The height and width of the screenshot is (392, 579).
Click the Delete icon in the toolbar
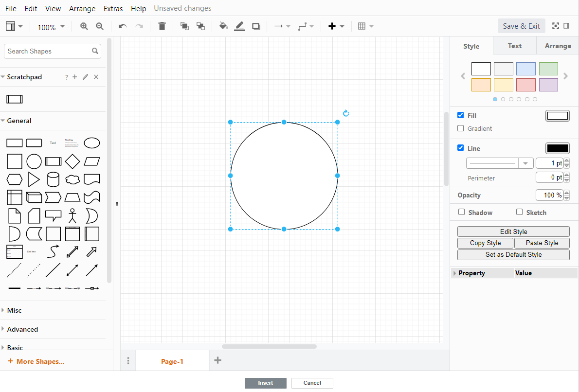pyautogui.click(x=162, y=26)
